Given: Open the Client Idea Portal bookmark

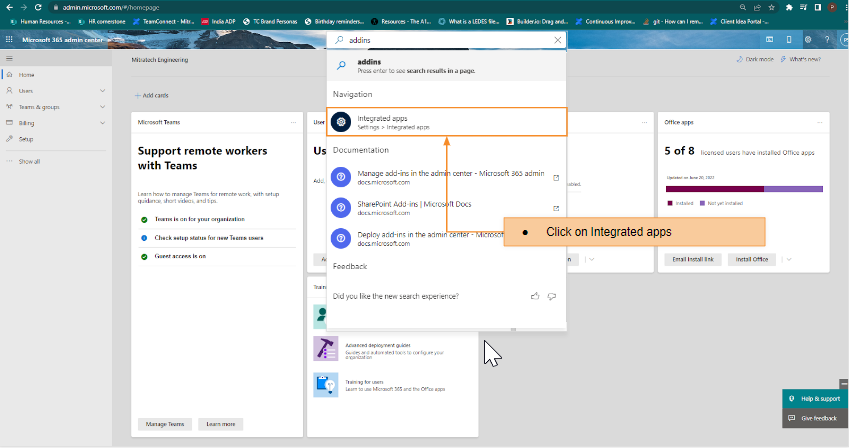Looking at the screenshot, I should coord(740,22).
